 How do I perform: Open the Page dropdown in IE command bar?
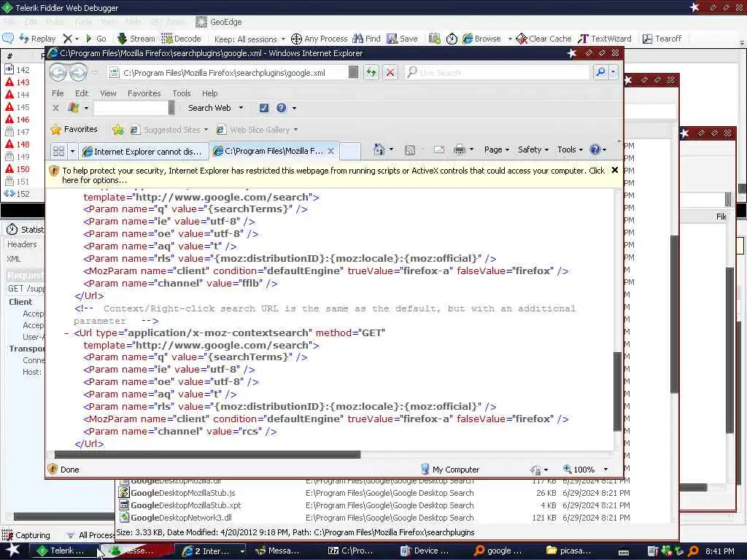click(497, 149)
